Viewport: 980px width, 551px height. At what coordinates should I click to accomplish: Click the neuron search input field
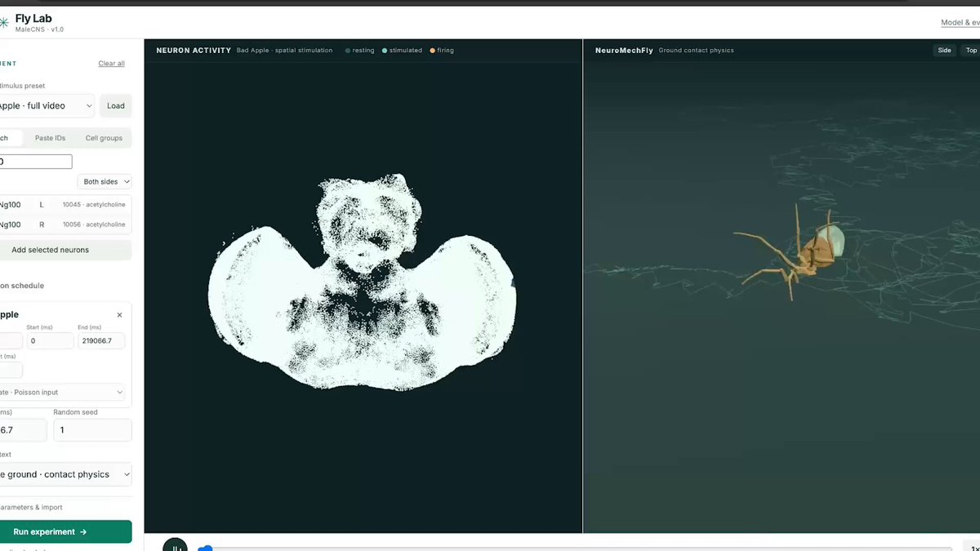coord(36,162)
